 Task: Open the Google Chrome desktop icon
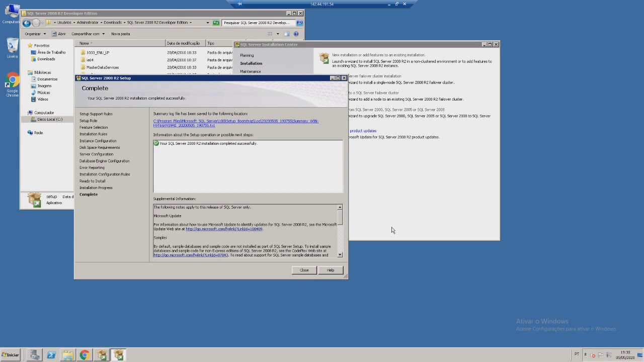click(12, 85)
